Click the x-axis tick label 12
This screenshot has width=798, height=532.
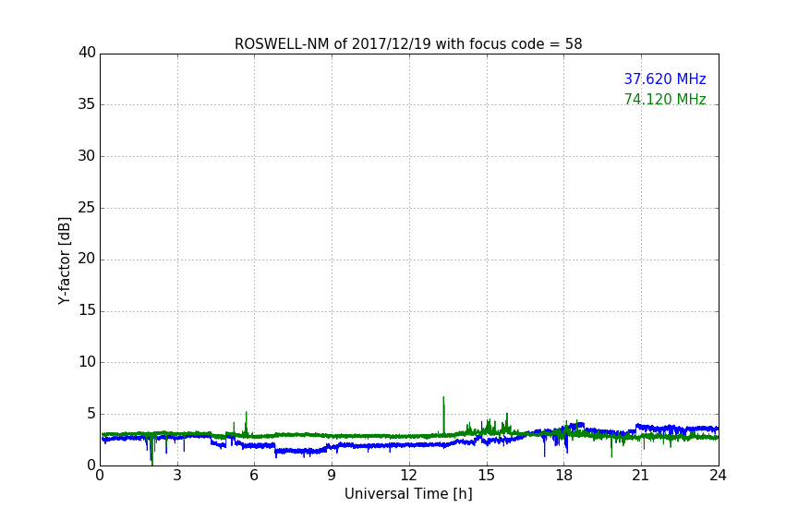click(x=408, y=476)
